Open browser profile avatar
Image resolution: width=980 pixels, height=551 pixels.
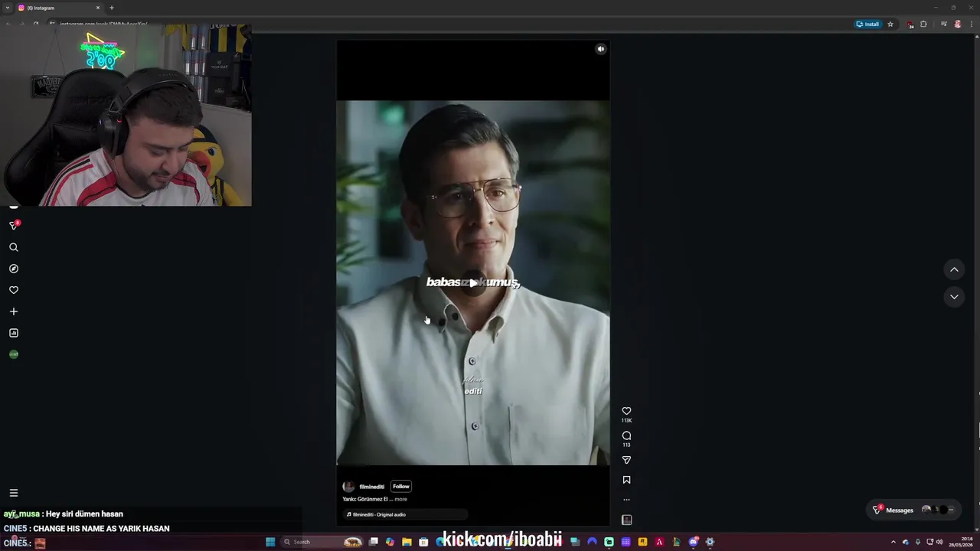tap(957, 24)
